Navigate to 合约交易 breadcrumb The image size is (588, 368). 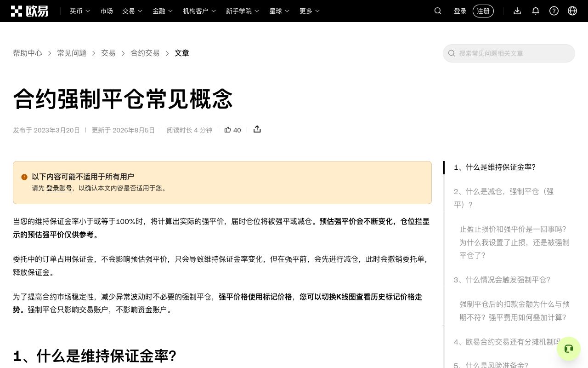pos(145,53)
